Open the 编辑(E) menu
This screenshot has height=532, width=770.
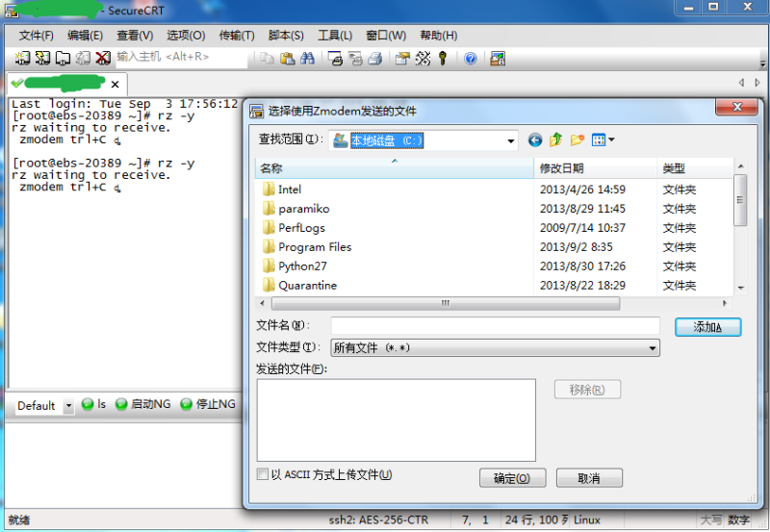point(85,36)
